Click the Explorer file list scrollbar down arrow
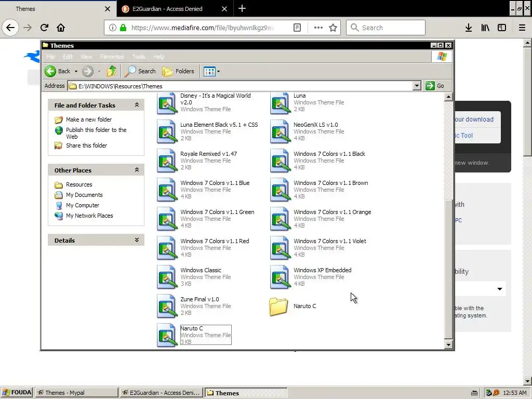This screenshot has height=399, width=532. coord(448,345)
